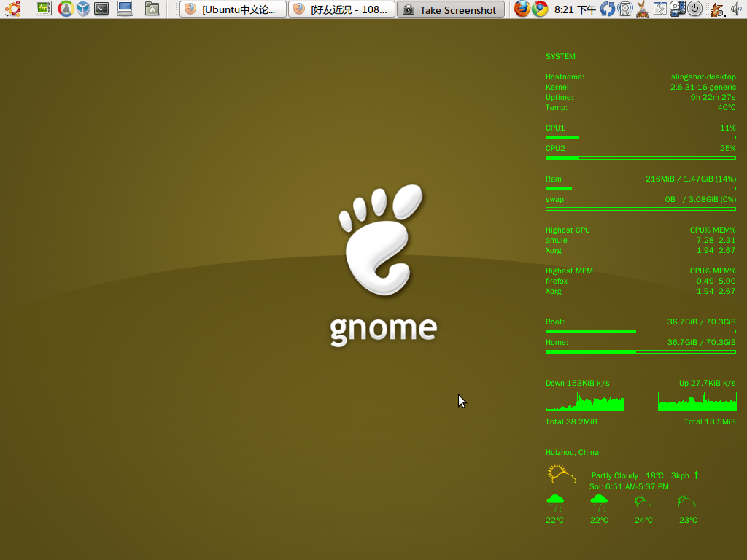Image resolution: width=747 pixels, height=560 pixels.
Task: Click the 23°C forecast icon
Action: pos(687,502)
